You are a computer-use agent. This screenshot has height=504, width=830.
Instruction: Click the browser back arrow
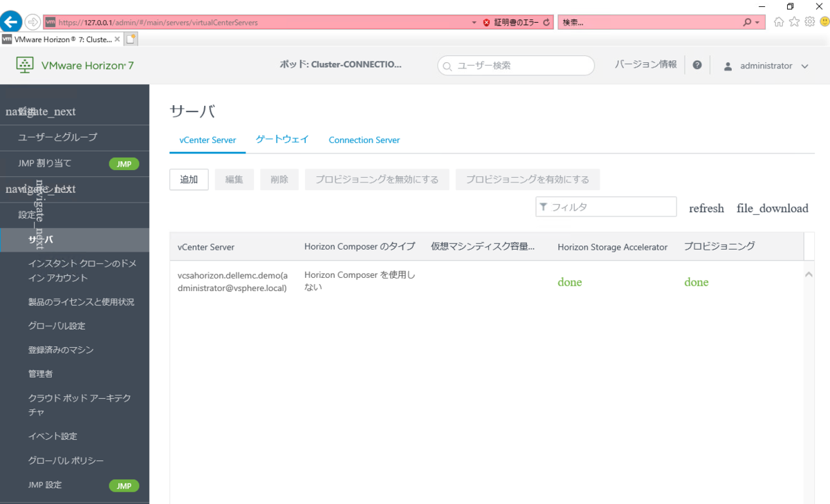tap(11, 21)
